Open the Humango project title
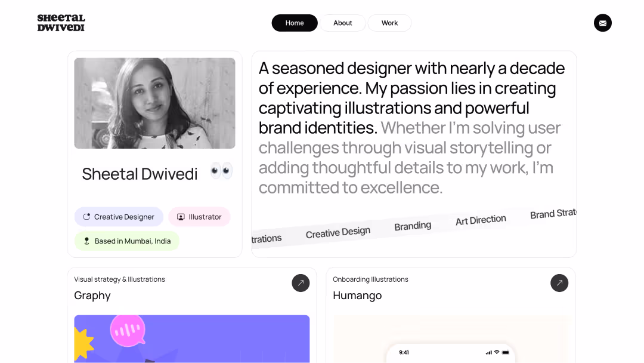This screenshot has width=644, height=363. pos(357,296)
